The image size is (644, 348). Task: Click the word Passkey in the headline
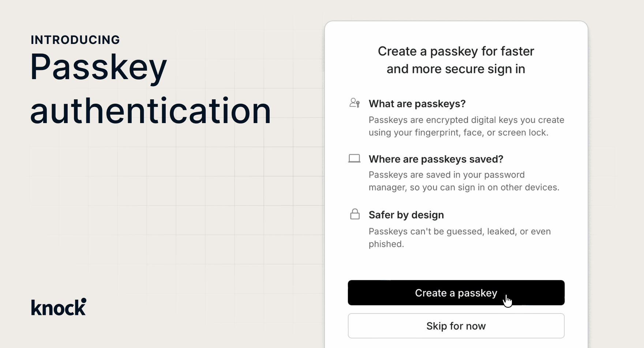(98, 67)
